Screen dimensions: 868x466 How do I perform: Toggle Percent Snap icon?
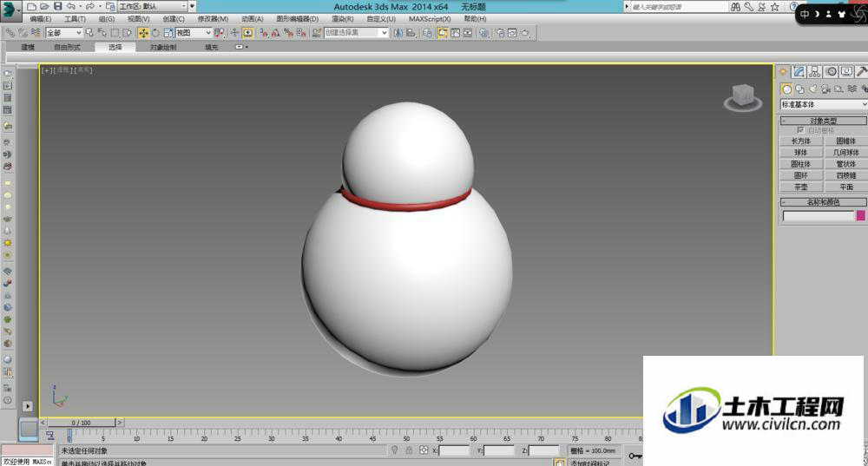(288, 33)
